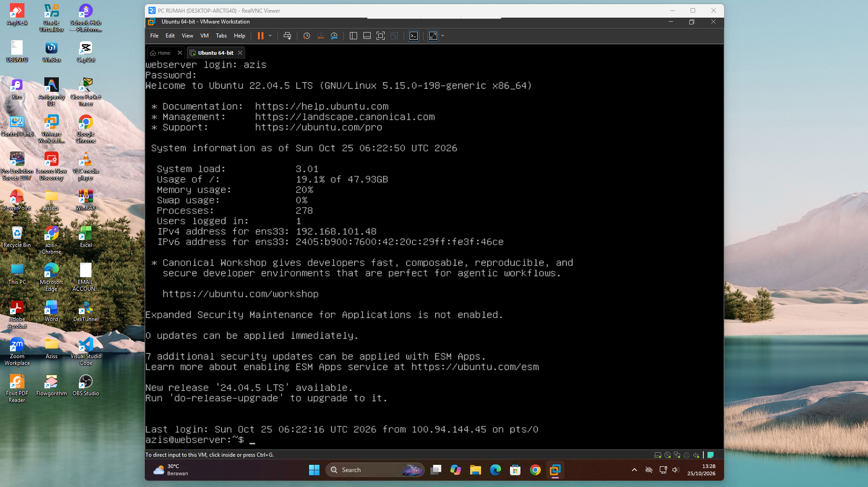Click the CD/DVD drive status icon
The image size is (868, 487).
point(668,455)
